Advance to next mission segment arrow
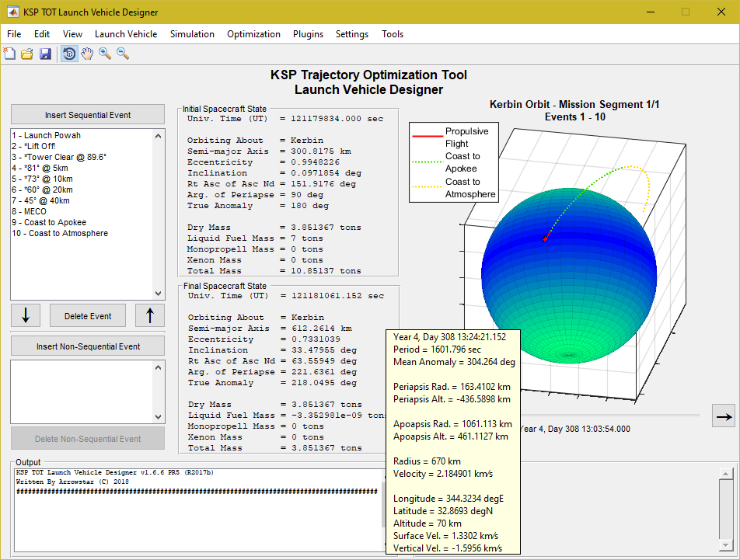The height and width of the screenshot is (560, 740). click(x=724, y=416)
